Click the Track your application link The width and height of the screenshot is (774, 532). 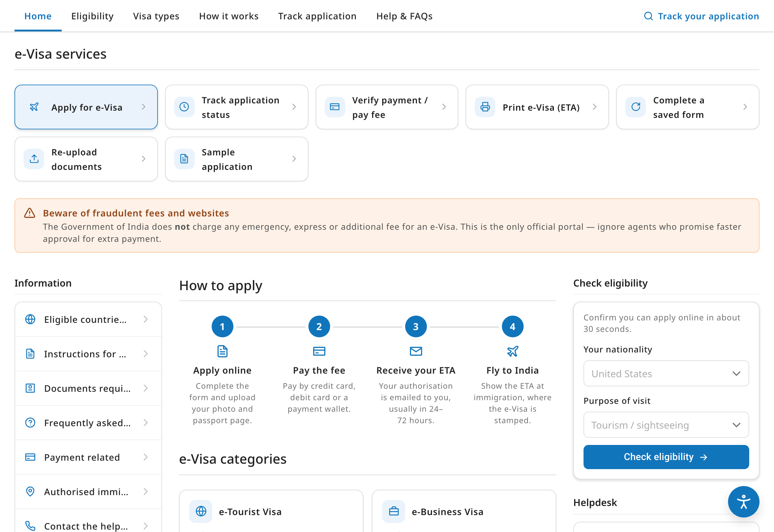(x=701, y=16)
